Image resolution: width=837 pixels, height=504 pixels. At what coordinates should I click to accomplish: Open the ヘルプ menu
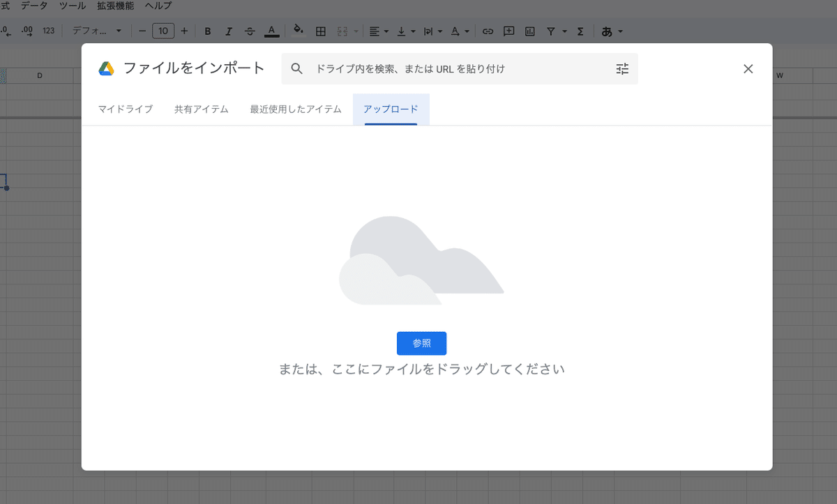tap(158, 6)
